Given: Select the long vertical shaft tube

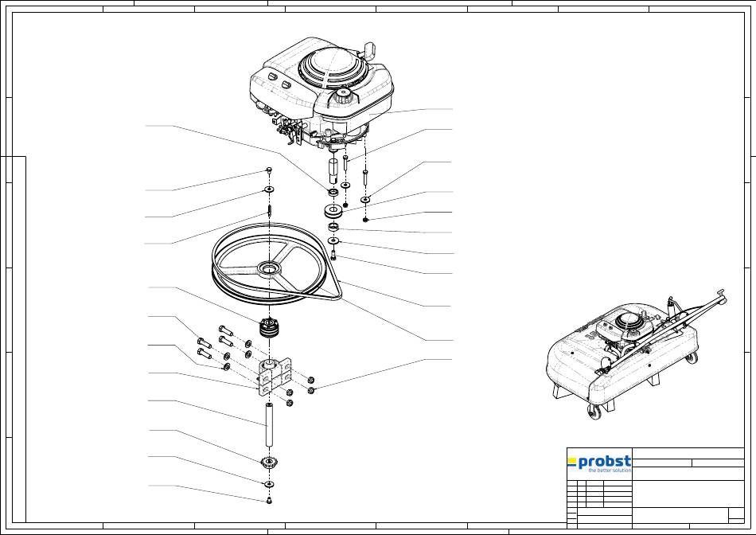Looking at the screenshot, I should [x=270, y=425].
